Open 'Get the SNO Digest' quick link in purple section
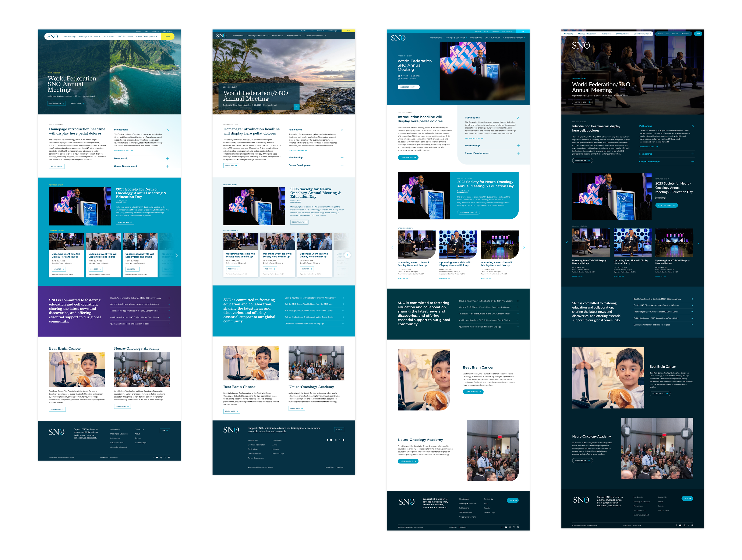Viewport: 742px width, 560px height. 140,304
